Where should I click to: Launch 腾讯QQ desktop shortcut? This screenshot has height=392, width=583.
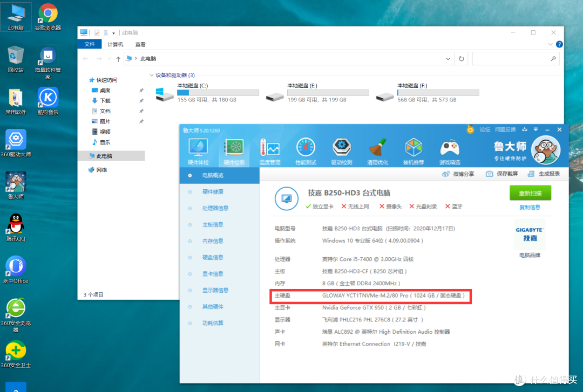pyautogui.click(x=16, y=228)
